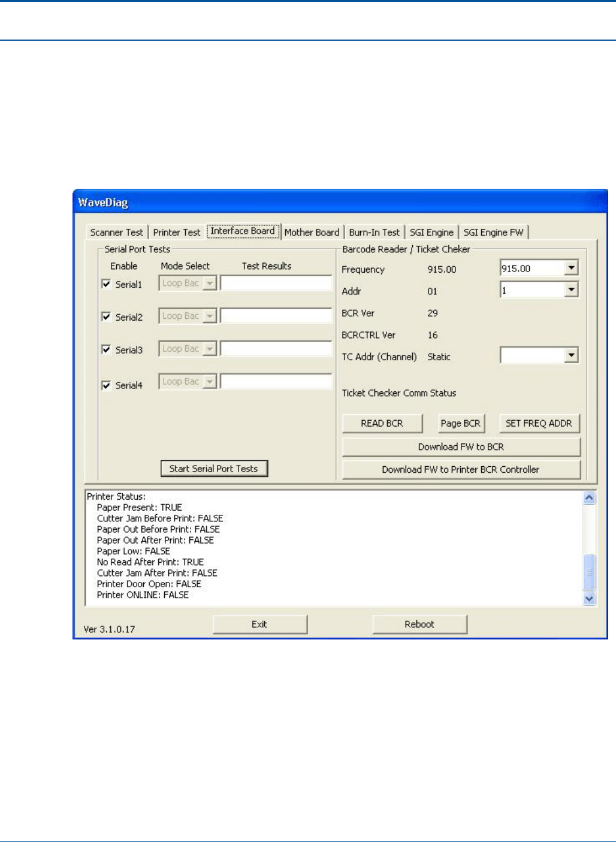Click the WaveDiag window title bar
The image size is (616, 842).
tap(340, 202)
